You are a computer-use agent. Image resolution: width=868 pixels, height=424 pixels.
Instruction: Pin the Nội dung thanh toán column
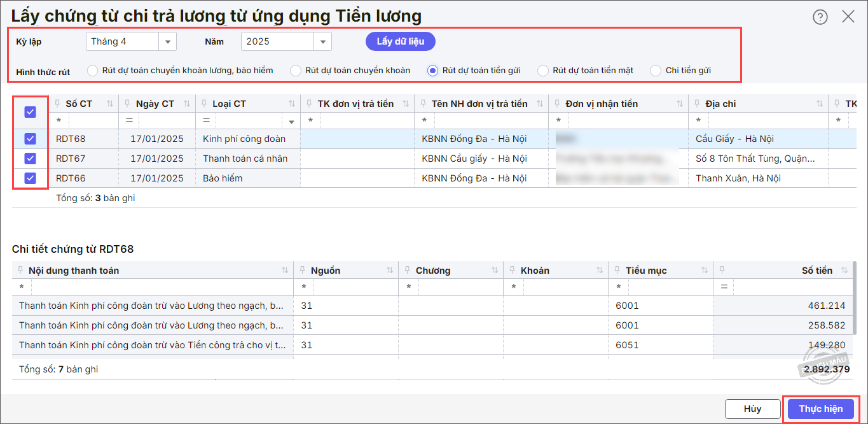20,271
